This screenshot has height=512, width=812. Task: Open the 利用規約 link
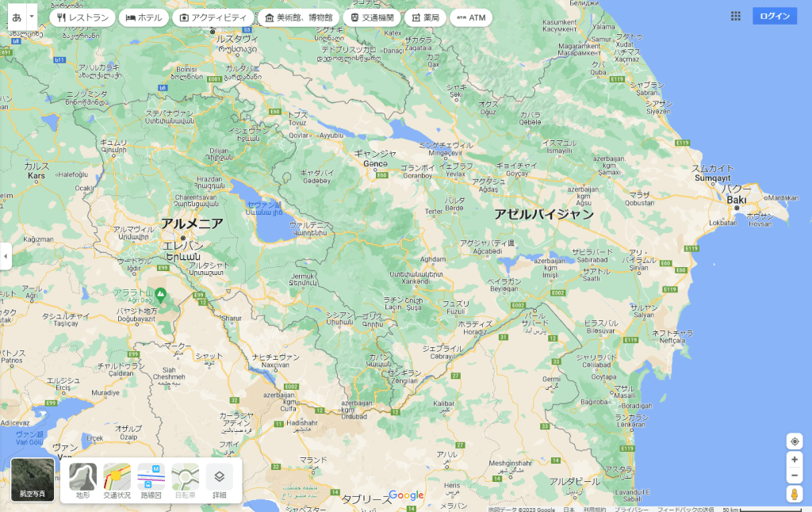coord(595,509)
